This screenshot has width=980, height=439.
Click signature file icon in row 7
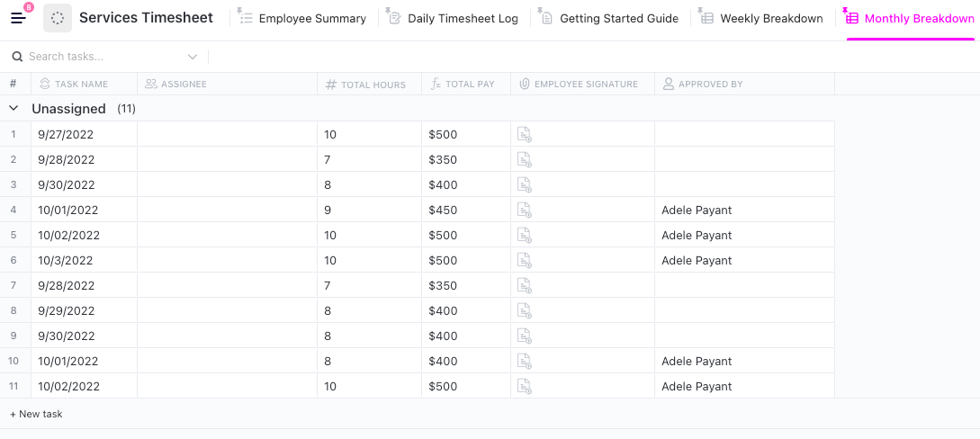(524, 286)
